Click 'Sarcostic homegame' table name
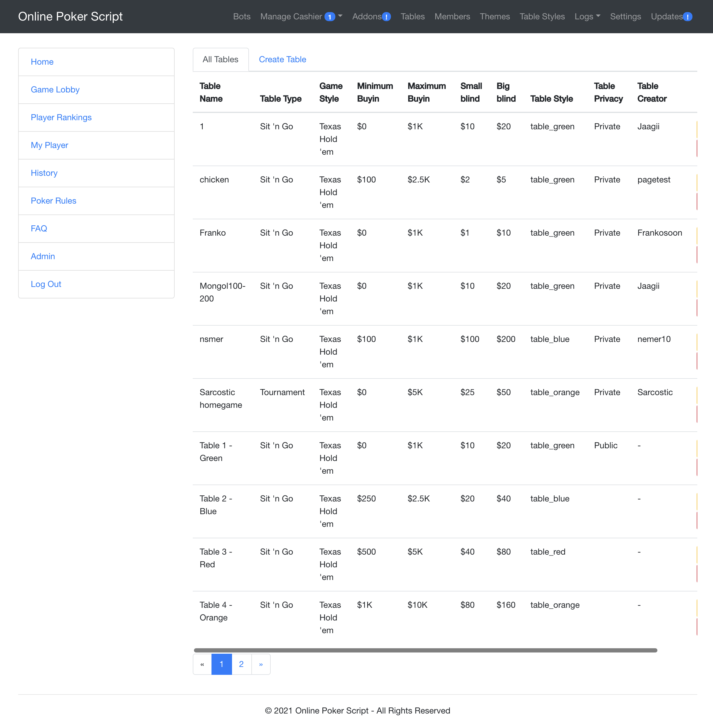The height and width of the screenshot is (728, 713). 221,398
